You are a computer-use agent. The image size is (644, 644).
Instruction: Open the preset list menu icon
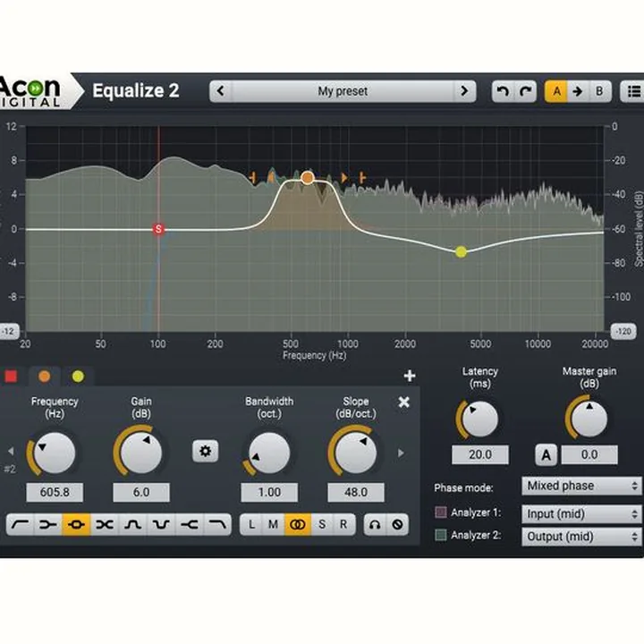633,91
